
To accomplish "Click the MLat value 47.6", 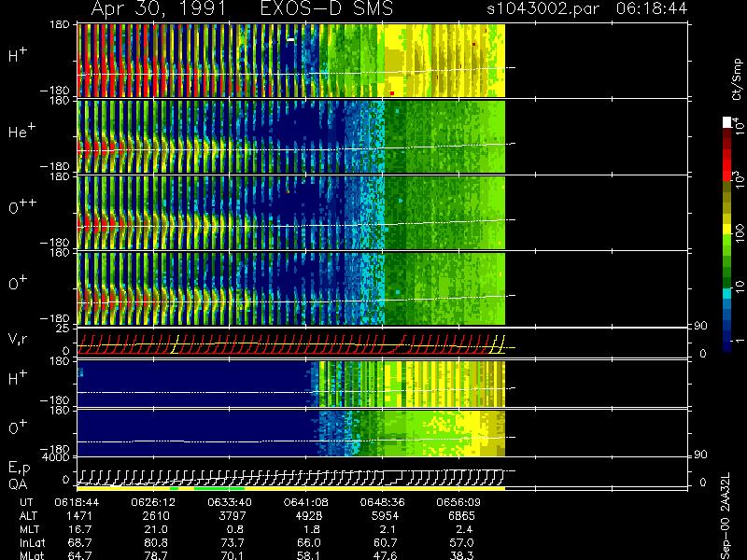I will (x=388, y=555).
